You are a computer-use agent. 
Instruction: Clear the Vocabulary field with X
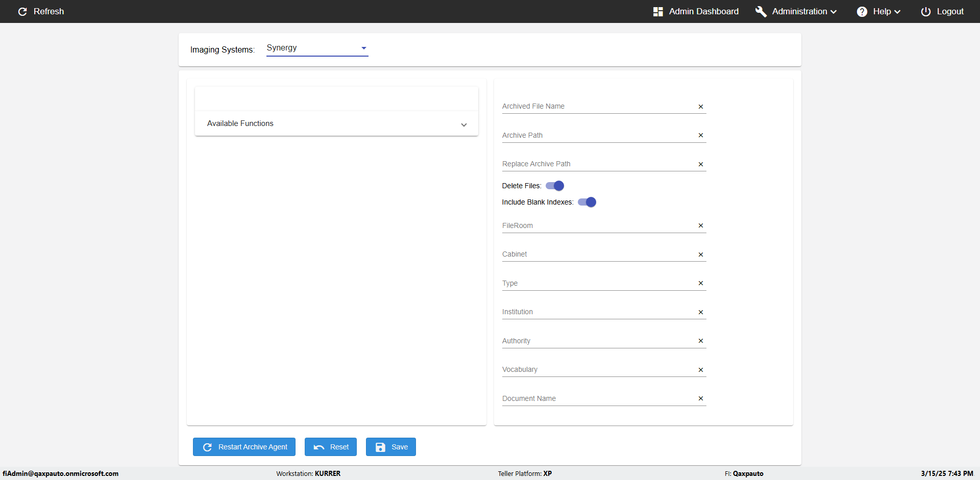700,370
